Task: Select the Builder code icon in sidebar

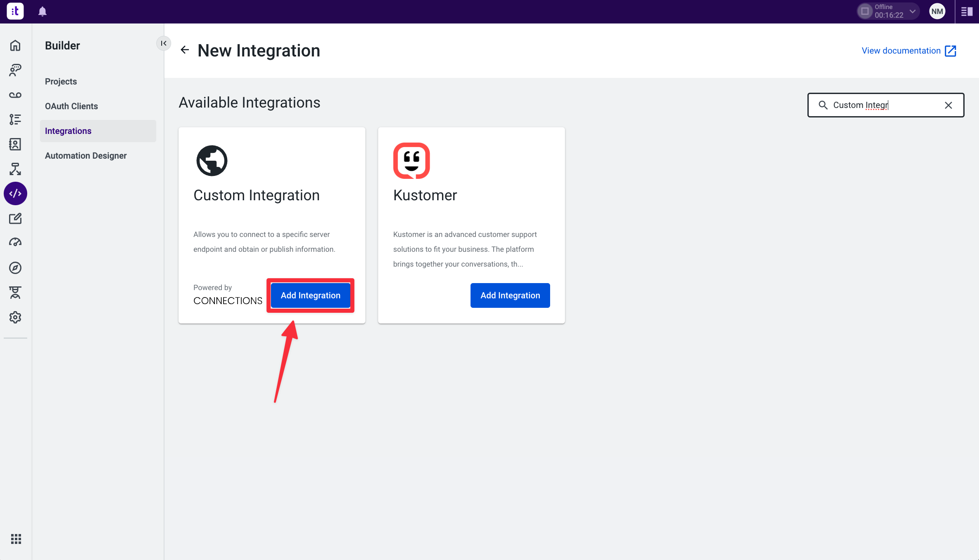Action: (15, 194)
